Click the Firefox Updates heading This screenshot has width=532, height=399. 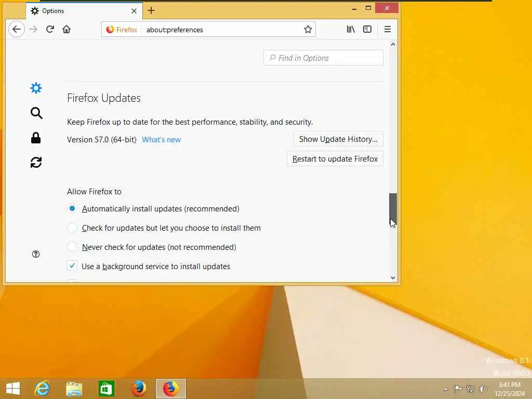pyautogui.click(x=104, y=98)
